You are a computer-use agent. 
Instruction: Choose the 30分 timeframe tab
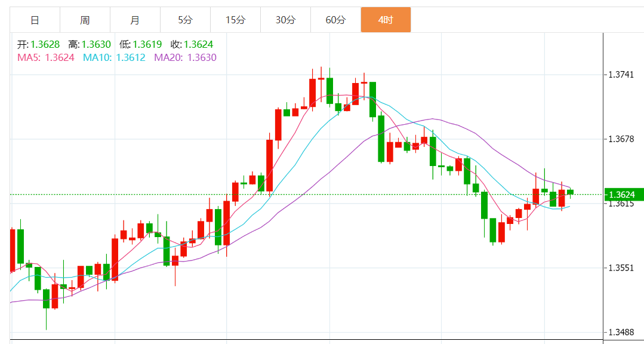285,20
